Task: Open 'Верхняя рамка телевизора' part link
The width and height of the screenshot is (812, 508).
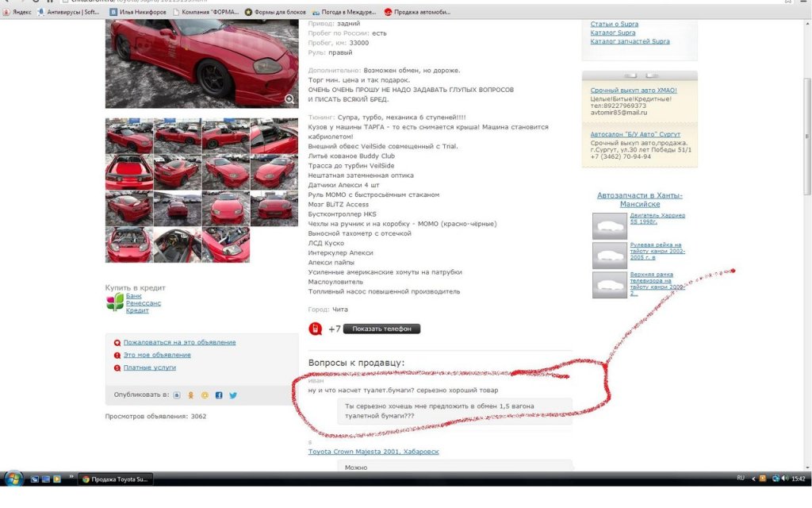Action: click(657, 283)
